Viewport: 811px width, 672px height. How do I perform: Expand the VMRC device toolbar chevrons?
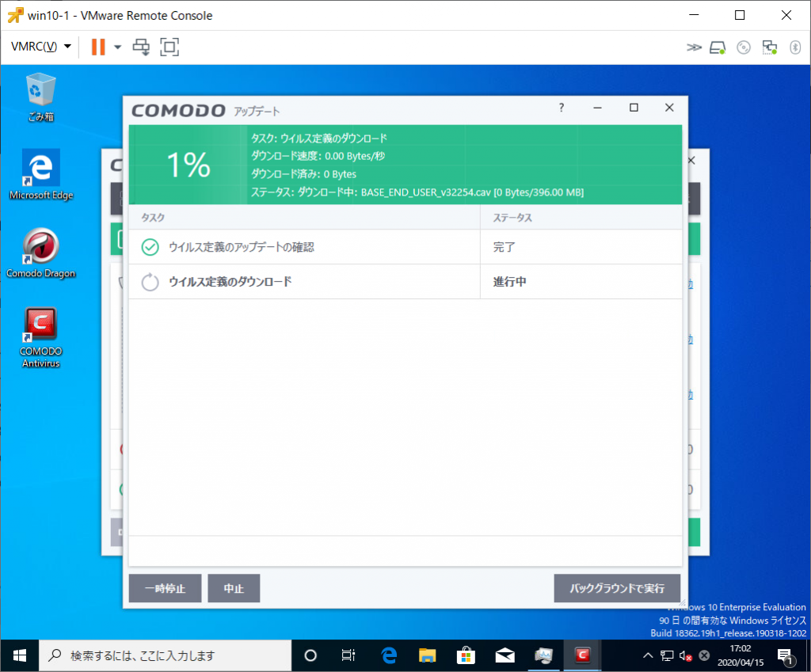[x=694, y=47]
